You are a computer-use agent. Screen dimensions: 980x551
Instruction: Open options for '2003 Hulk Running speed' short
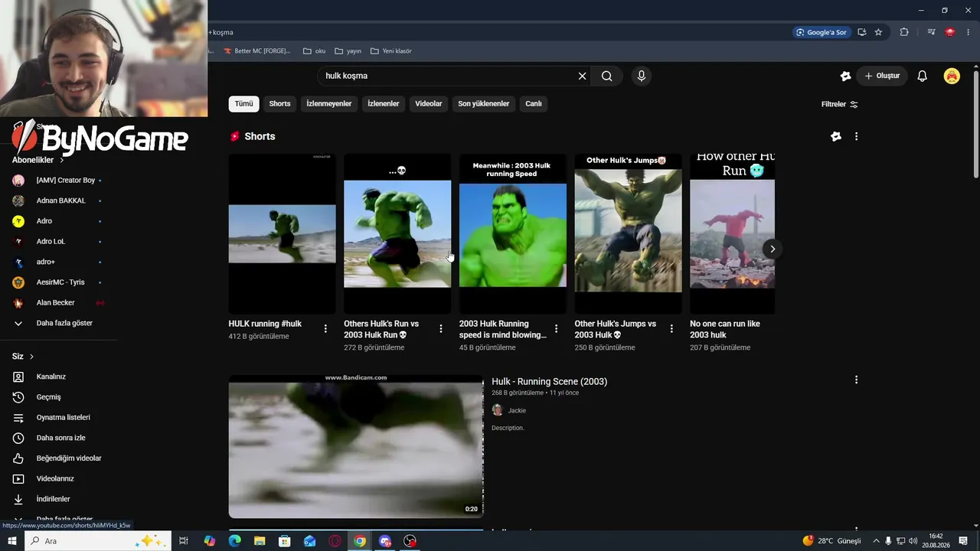tap(557, 328)
